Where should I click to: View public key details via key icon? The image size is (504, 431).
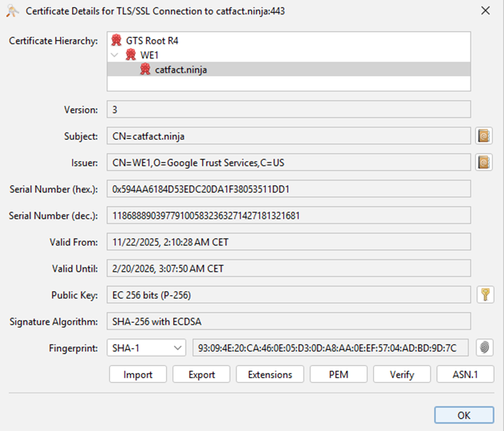pyautogui.click(x=485, y=295)
